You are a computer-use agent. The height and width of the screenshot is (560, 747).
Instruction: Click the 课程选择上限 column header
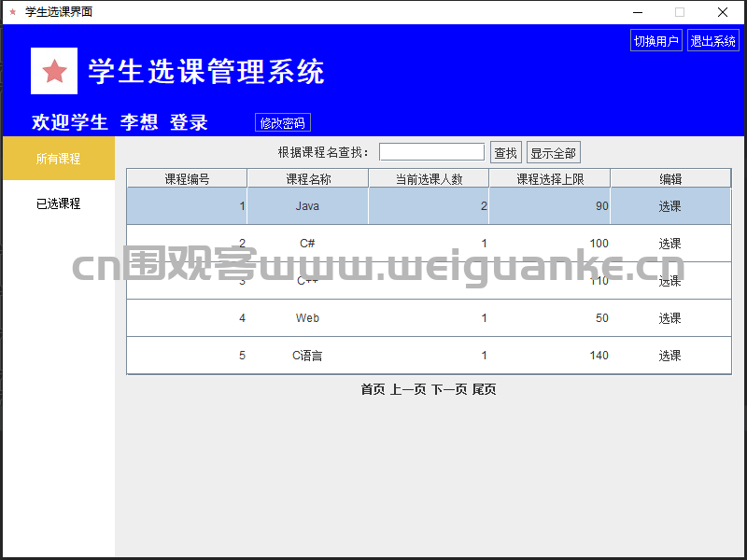tap(550, 178)
